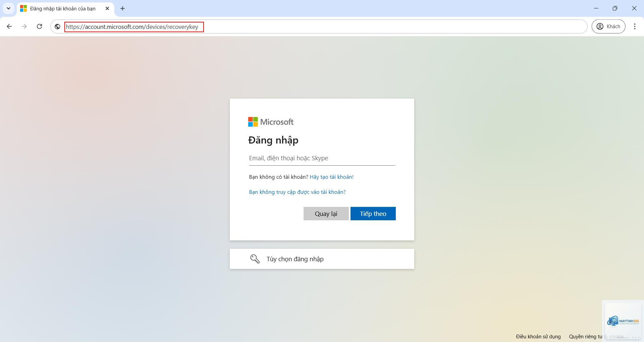Click the key icon for sign-in options
Screen dimensions: 644x342
click(255, 259)
